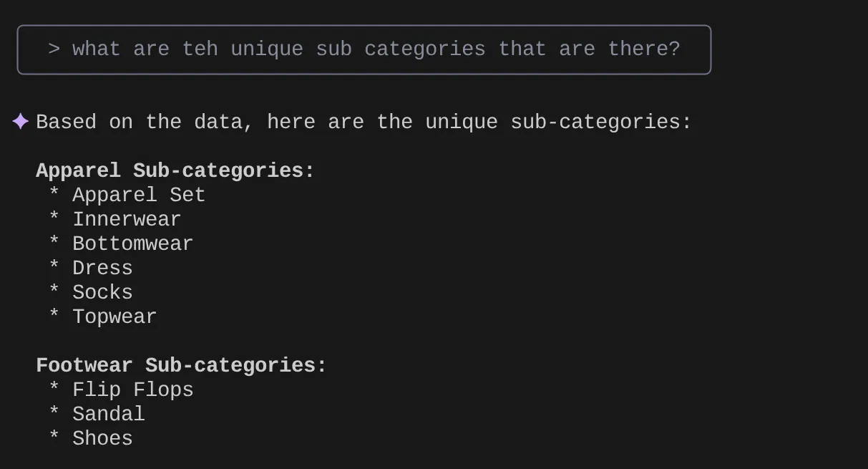
Task: Click the word "sub-categories:" in the response sentence
Action: click(x=601, y=122)
